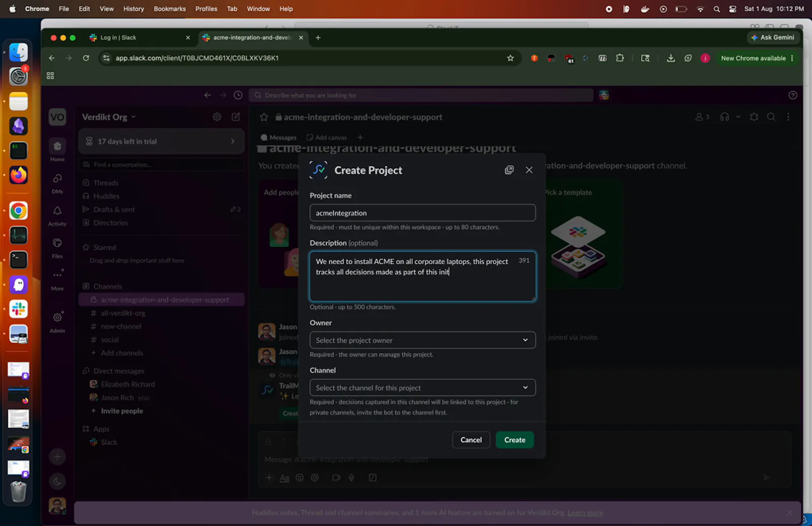This screenshot has width=812, height=526.
Task: Open the Select the channel dropdown
Action: 422,388
